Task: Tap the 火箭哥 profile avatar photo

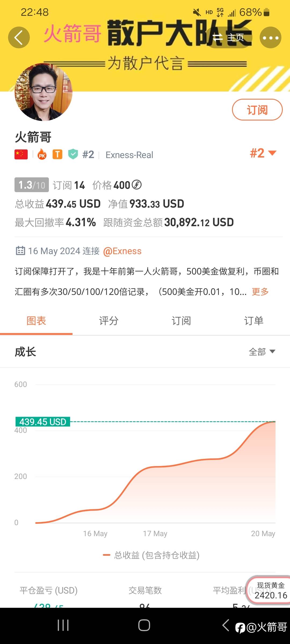Action: (44, 92)
